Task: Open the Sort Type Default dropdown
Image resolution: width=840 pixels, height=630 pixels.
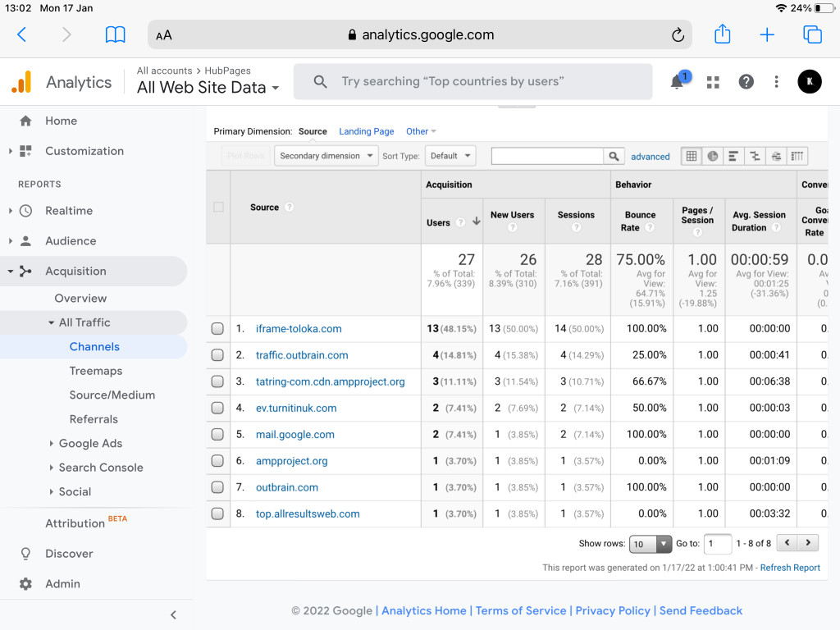Action: [x=450, y=156]
